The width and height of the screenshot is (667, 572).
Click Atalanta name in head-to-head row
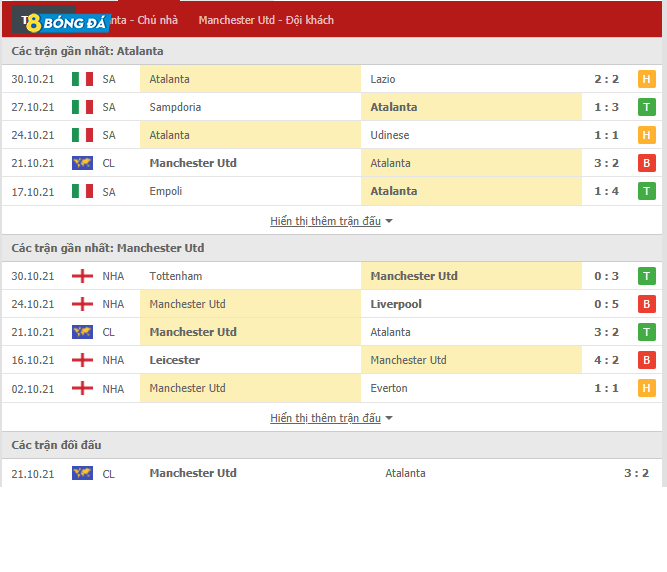coord(405,473)
